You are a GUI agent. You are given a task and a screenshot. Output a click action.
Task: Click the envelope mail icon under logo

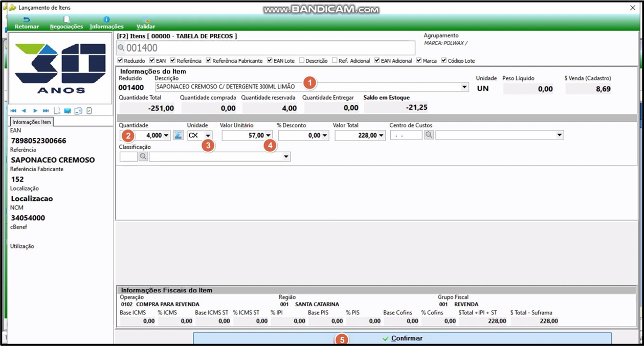tap(68, 110)
